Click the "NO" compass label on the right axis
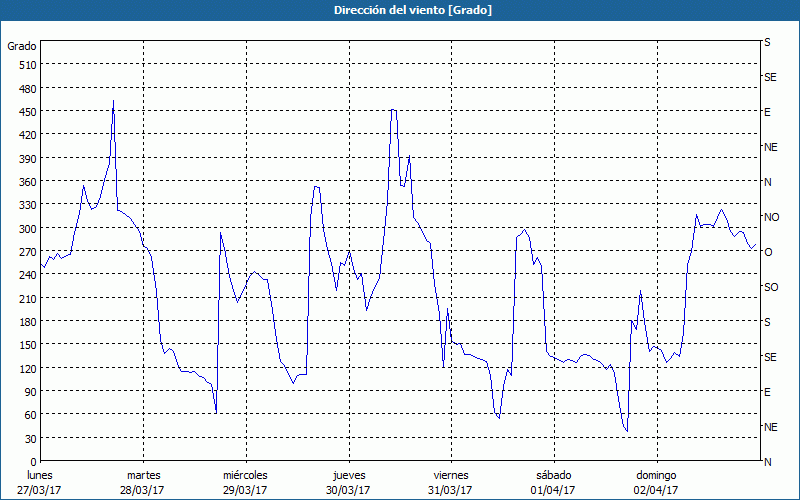This screenshot has width=800, height=500. pyautogui.click(x=771, y=217)
